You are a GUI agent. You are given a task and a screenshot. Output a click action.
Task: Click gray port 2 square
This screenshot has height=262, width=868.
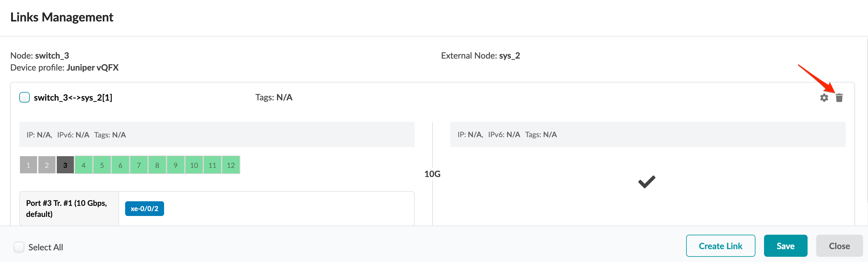(x=47, y=165)
